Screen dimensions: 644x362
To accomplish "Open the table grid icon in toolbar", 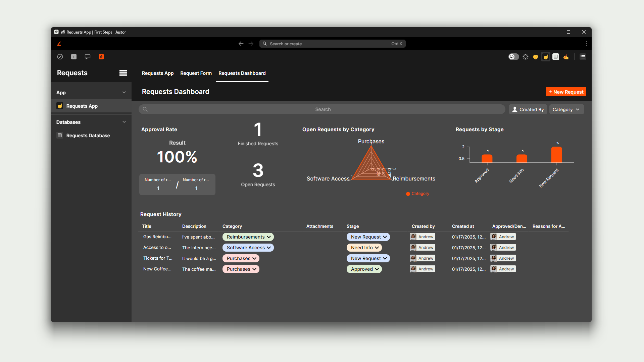I will (x=556, y=57).
